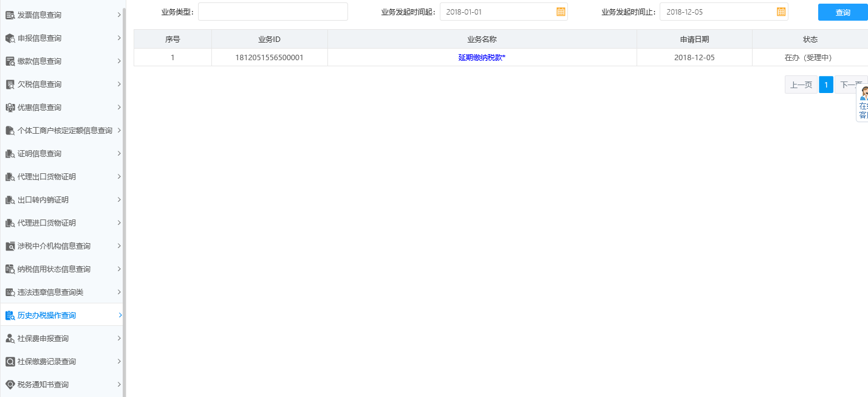Click the 业务类型 input field

(x=273, y=12)
